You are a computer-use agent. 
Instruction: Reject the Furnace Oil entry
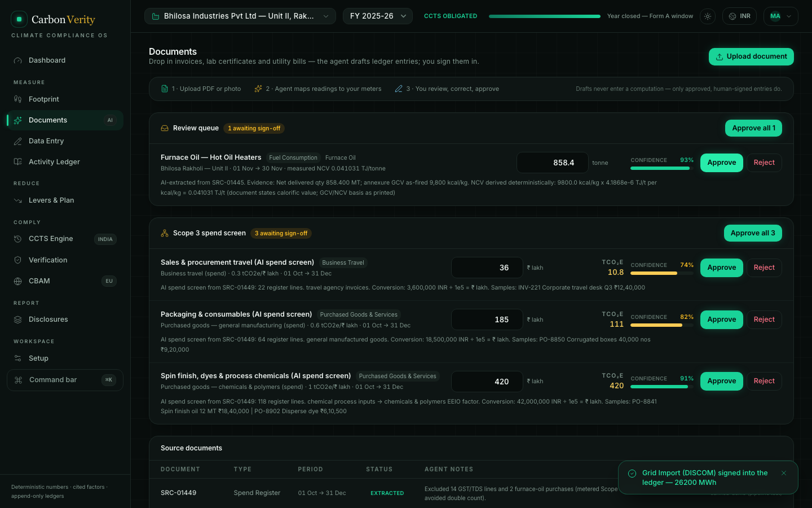(x=764, y=163)
